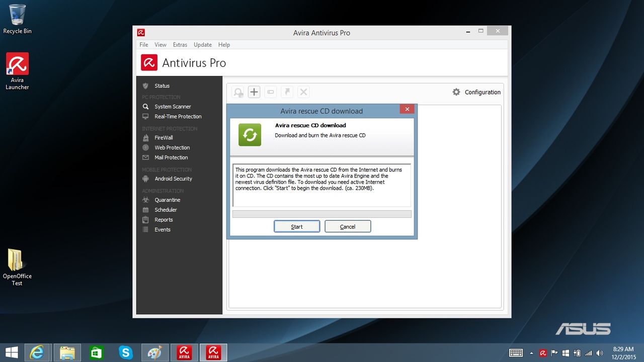Click the magnifier icon in the Avira toolbar

238,92
